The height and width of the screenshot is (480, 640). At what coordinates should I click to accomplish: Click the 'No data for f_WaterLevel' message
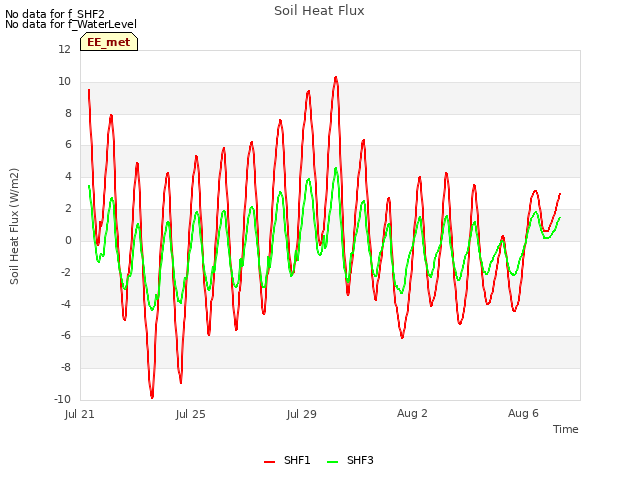click(71, 24)
